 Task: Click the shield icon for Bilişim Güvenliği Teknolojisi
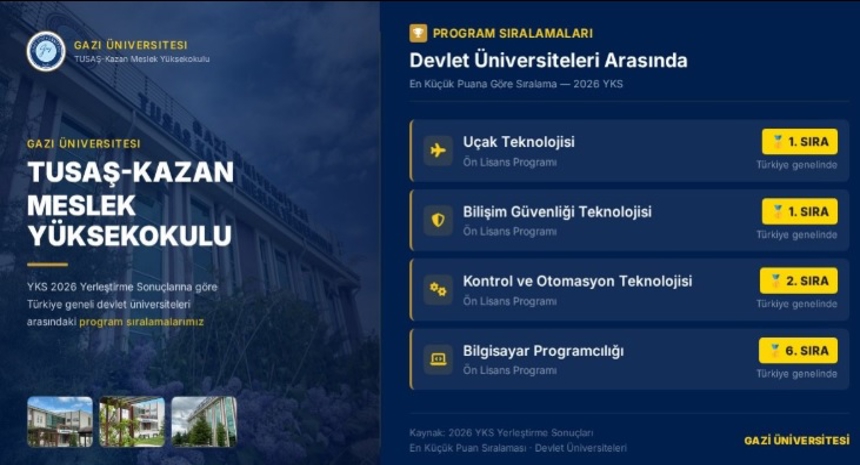tap(438, 220)
